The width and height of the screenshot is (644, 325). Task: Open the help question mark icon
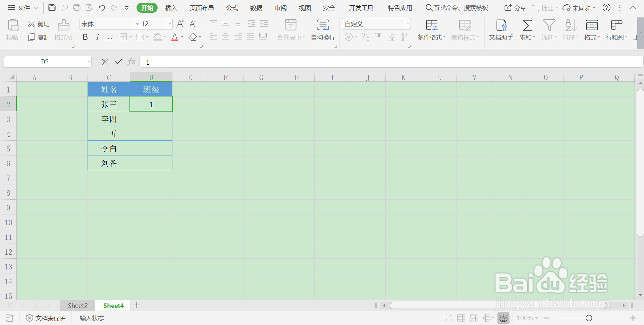606,7
